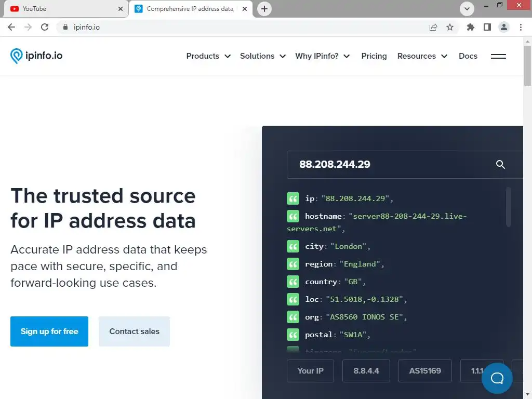Image resolution: width=532 pixels, height=399 pixels.
Task: Click the quote icon beside region
Action: [293, 264]
